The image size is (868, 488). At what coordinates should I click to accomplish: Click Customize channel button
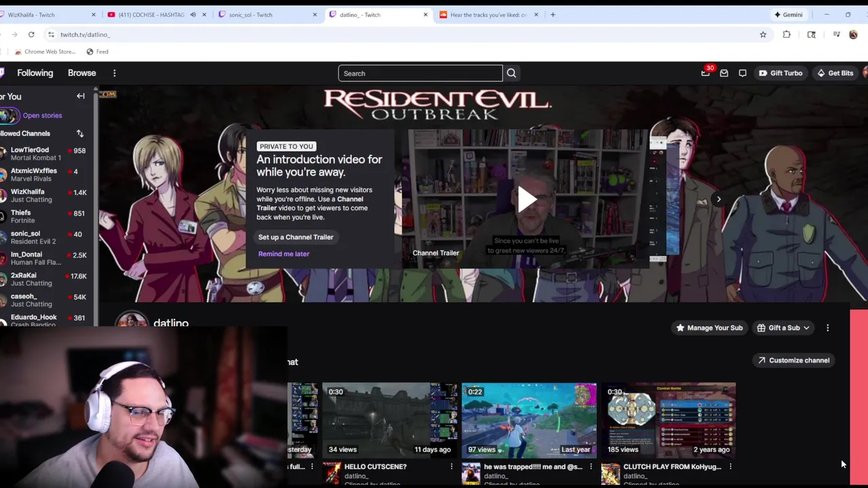[x=793, y=361]
